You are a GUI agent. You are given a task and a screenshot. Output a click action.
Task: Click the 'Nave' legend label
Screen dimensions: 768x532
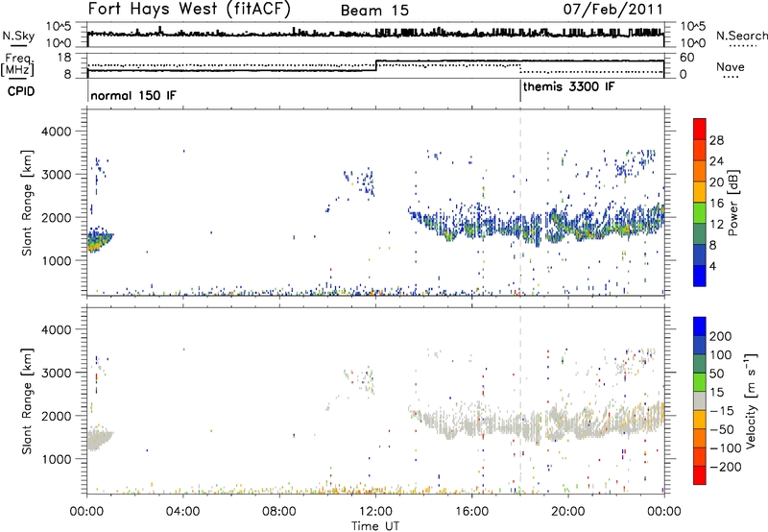tap(730, 67)
